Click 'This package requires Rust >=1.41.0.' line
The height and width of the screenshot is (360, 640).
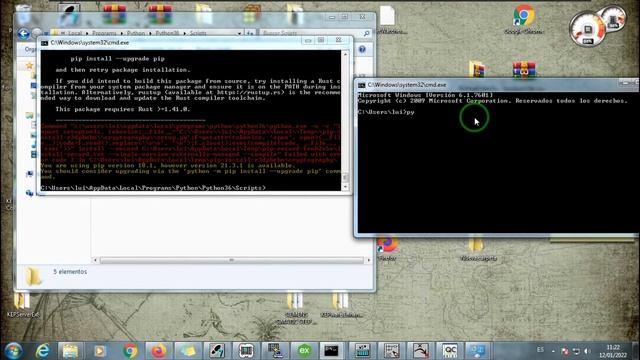click(x=123, y=109)
